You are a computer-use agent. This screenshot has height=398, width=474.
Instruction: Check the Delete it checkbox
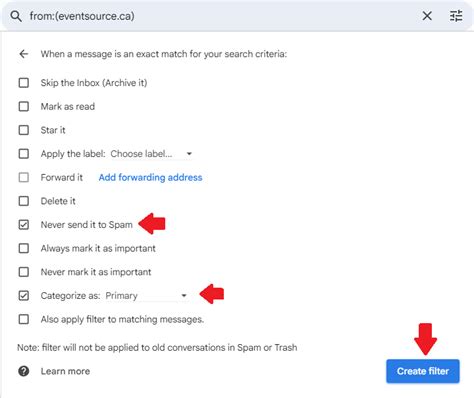[x=24, y=201]
